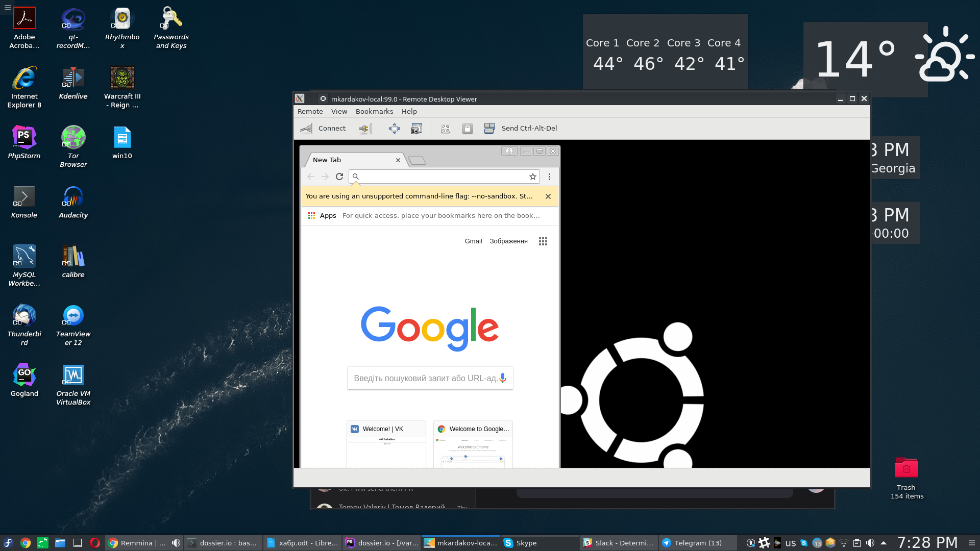Click the Connect toolbar button
The width and height of the screenshot is (980, 551).
(x=323, y=129)
